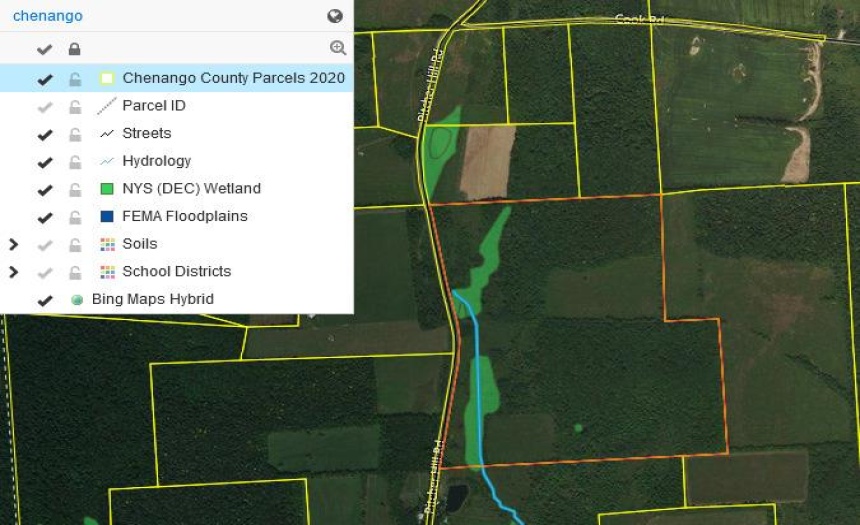Image resolution: width=860 pixels, height=525 pixels.
Task: Click the green NYS (DEC) Wetland swatch
Action: click(106, 189)
